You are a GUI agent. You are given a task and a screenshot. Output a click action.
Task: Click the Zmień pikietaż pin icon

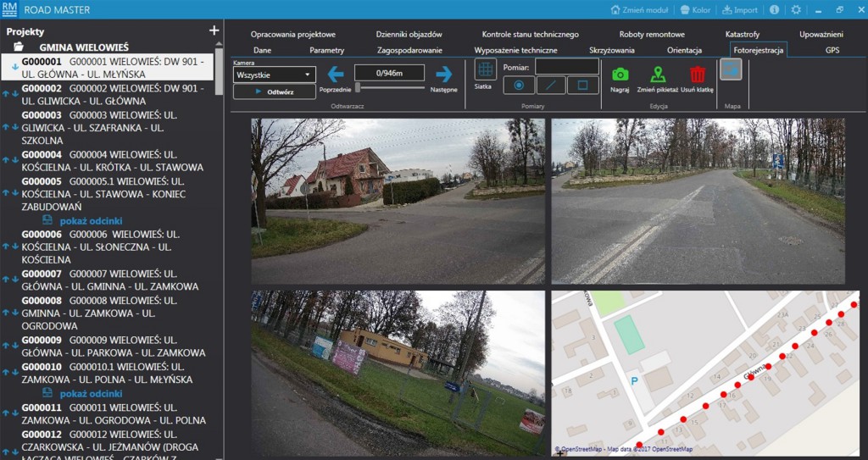[x=658, y=75]
